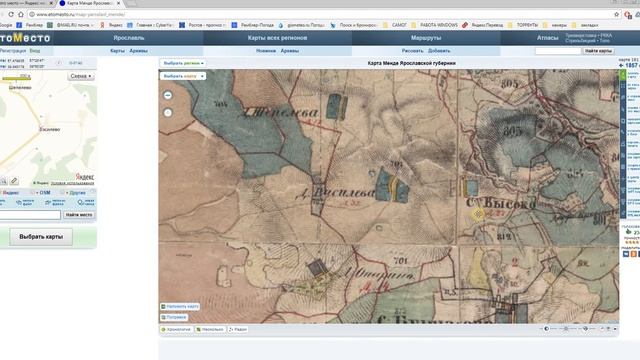The image size is (640, 360).
Task: Click the EtoMesto site logo
Action: point(25,38)
